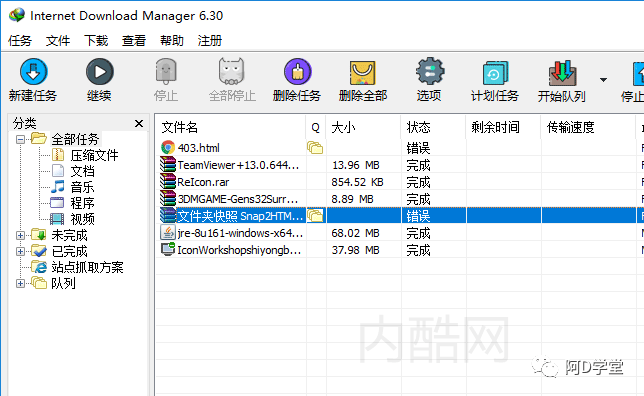Screen dimensions: 644x396
Task: Sort by 剩余时间 column header
Action: pos(503,127)
